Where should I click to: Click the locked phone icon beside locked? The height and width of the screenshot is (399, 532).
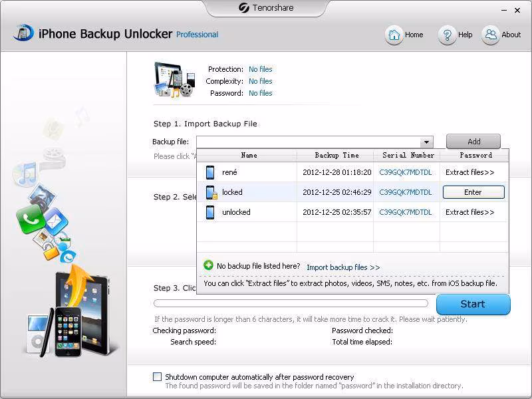pyautogui.click(x=211, y=192)
